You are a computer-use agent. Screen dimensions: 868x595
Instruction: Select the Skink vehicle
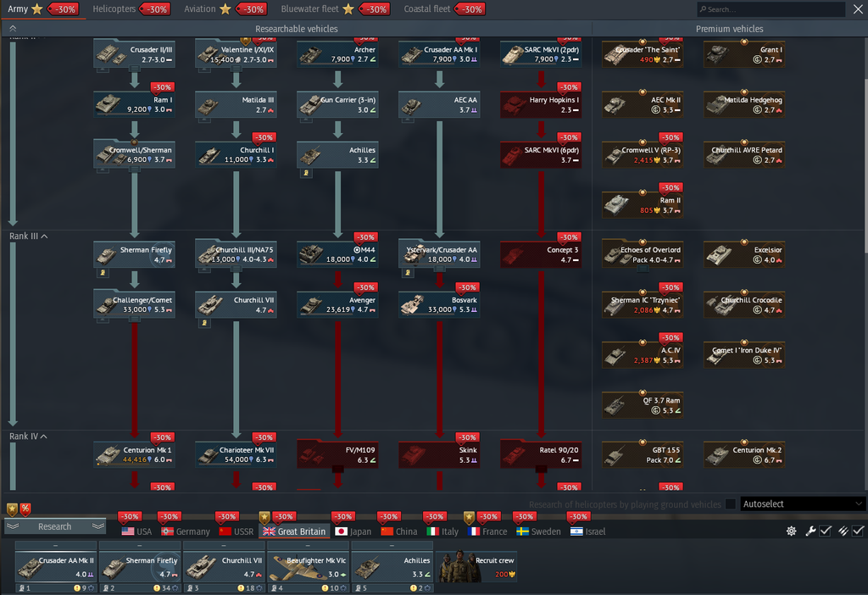point(440,453)
